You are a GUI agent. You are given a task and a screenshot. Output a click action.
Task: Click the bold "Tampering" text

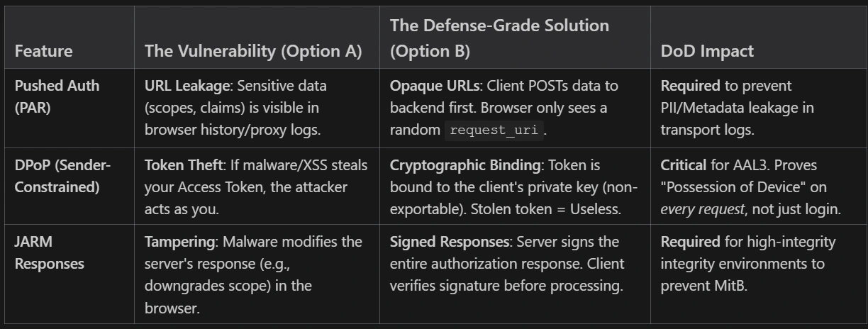[180, 242]
